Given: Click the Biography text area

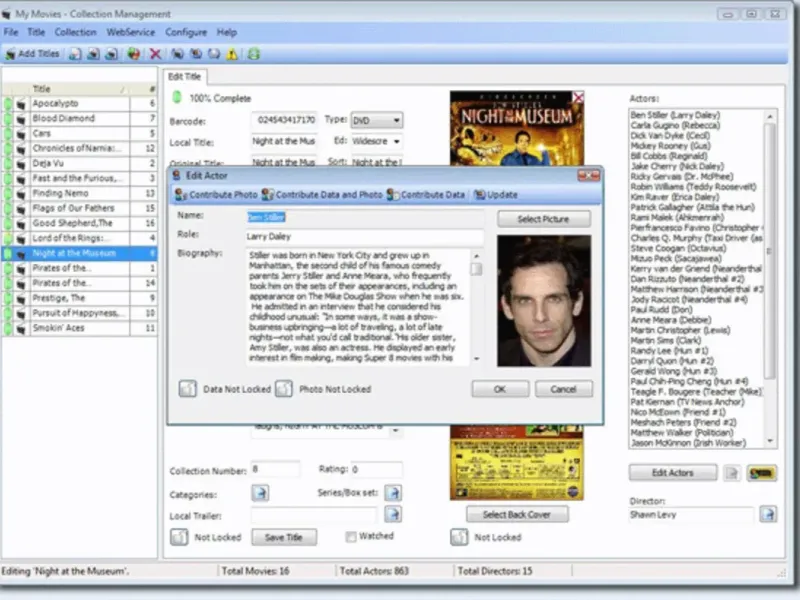Looking at the screenshot, I should (357, 307).
